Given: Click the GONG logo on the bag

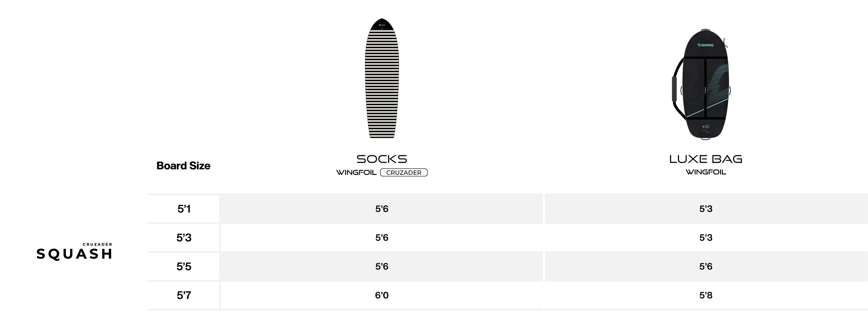Looking at the screenshot, I should coord(706,45).
